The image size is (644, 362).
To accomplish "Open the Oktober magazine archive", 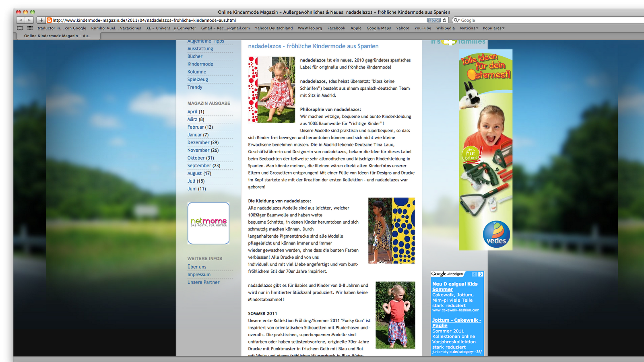I will pyautogui.click(x=196, y=158).
